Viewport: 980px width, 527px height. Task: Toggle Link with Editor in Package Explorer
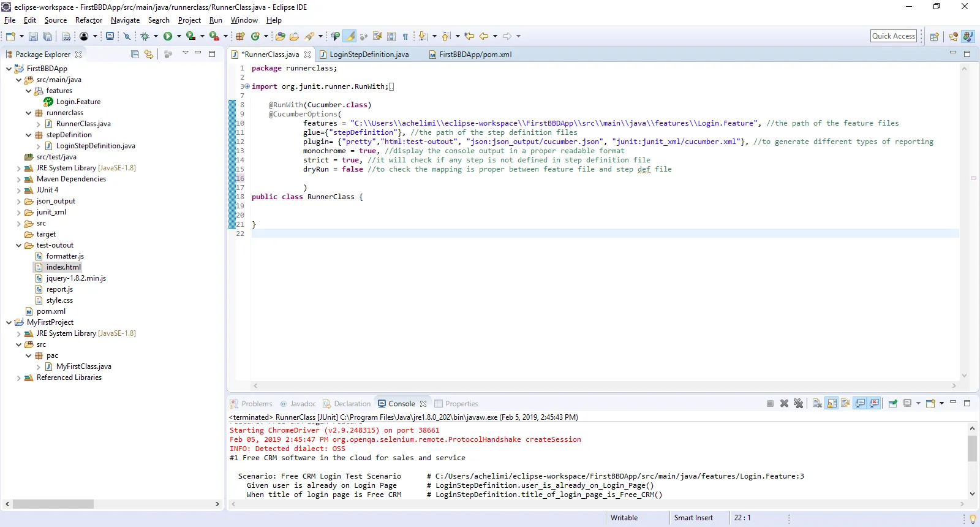coord(149,55)
